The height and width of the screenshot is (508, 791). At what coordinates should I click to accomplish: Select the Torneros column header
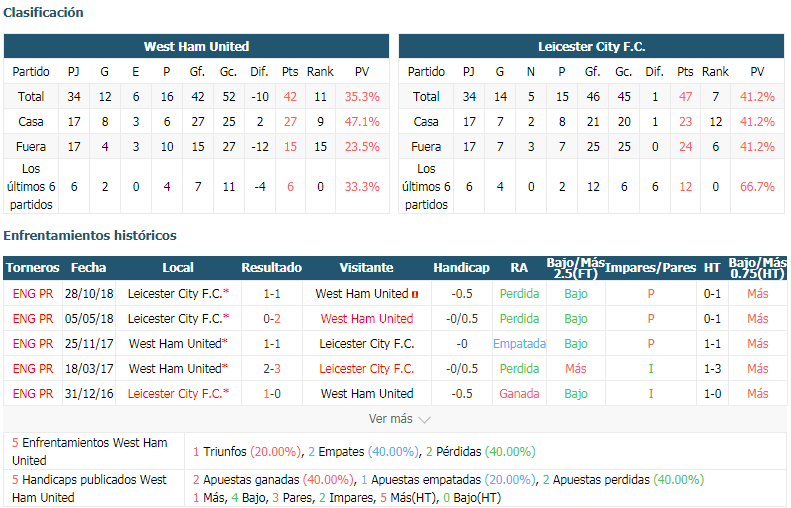[33, 268]
